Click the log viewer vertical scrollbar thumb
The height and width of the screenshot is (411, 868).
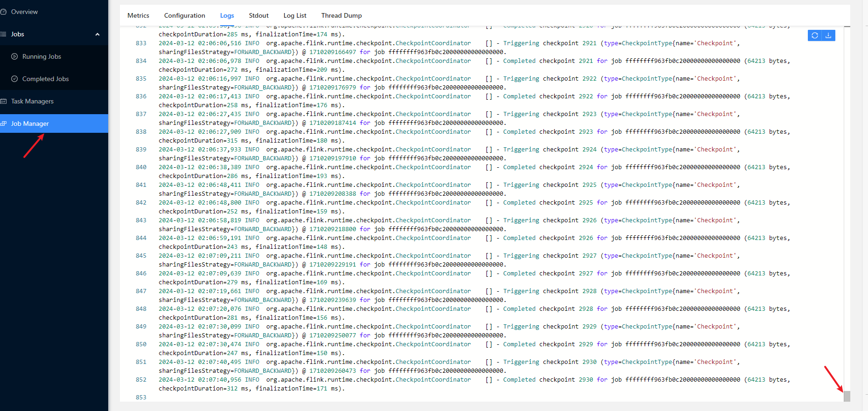click(847, 396)
